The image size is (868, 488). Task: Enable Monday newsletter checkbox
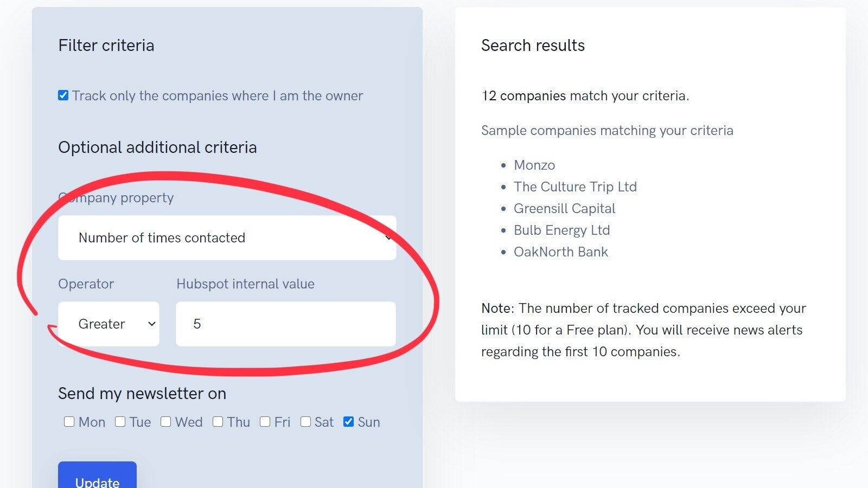tap(69, 422)
